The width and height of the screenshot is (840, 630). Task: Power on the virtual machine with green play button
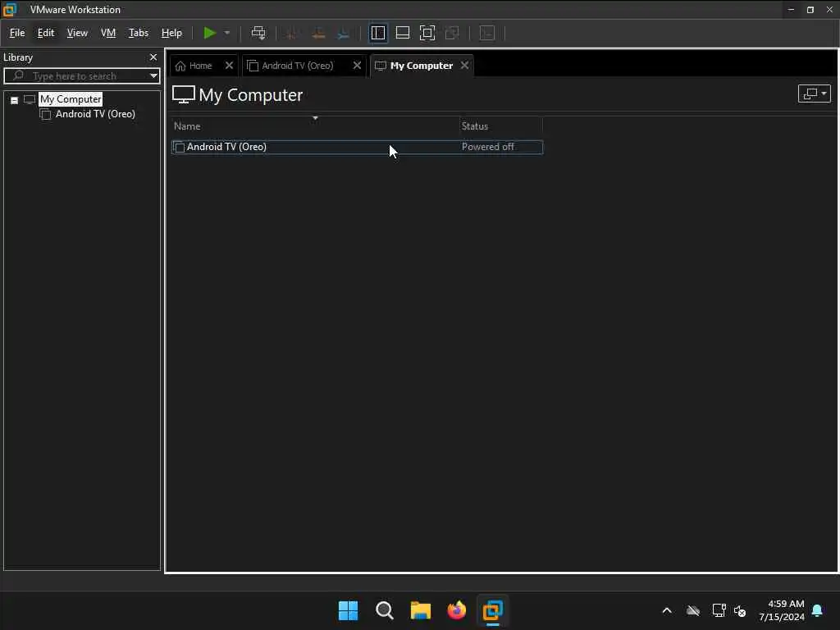point(209,33)
